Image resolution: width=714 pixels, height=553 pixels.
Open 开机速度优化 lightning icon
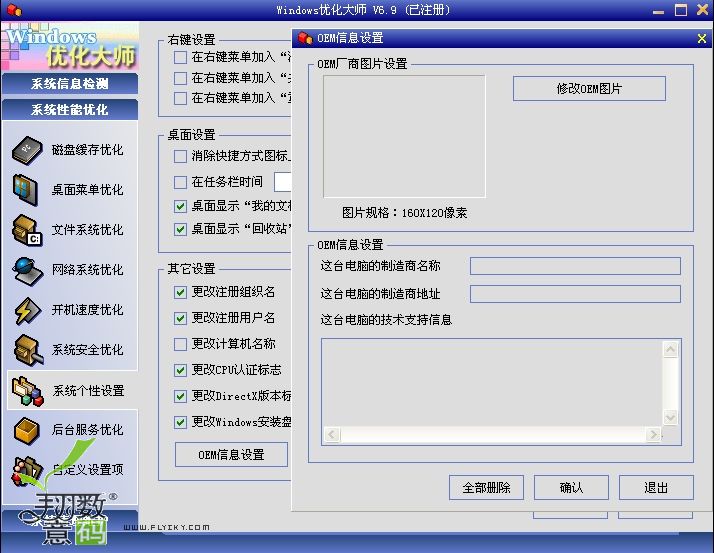click(27, 311)
